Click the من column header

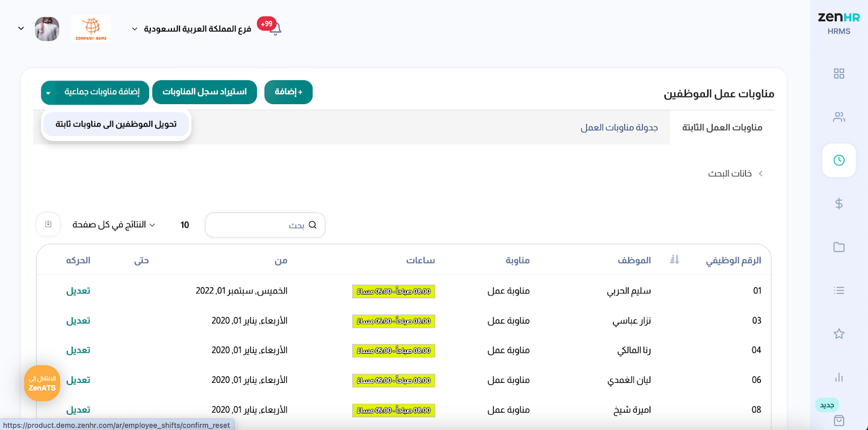coord(281,261)
